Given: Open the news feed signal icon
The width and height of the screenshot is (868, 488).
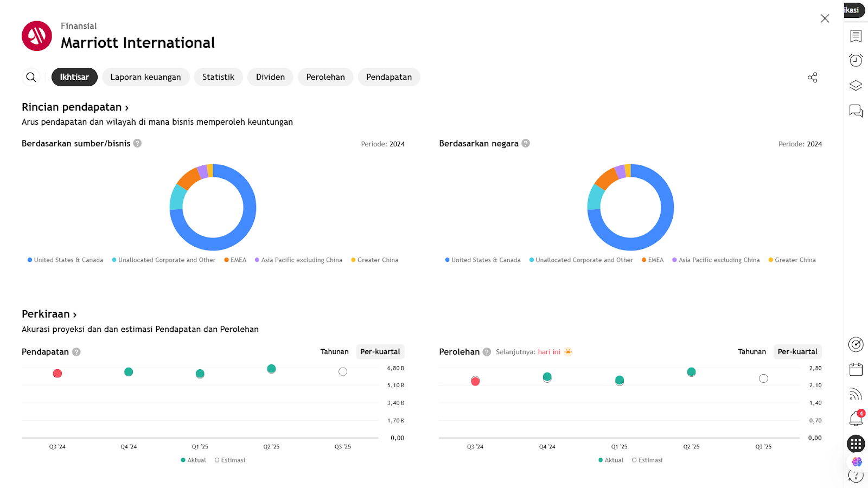Looking at the screenshot, I should pyautogui.click(x=856, y=394).
